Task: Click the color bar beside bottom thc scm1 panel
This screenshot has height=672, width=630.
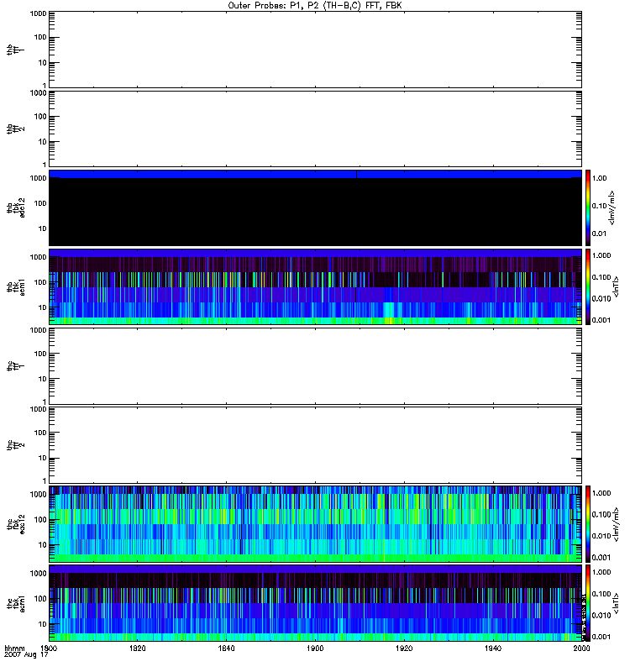Action: [589, 603]
